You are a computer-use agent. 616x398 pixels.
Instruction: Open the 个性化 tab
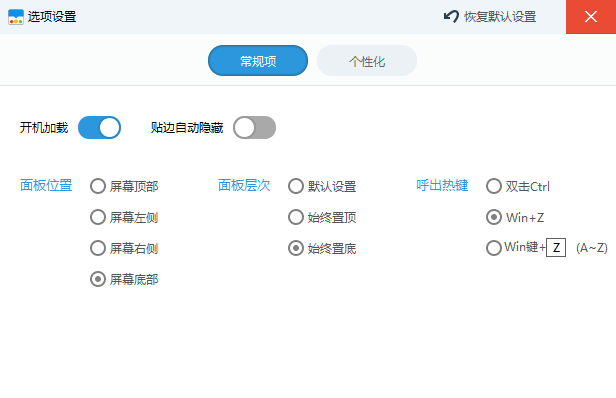point(367,61)
